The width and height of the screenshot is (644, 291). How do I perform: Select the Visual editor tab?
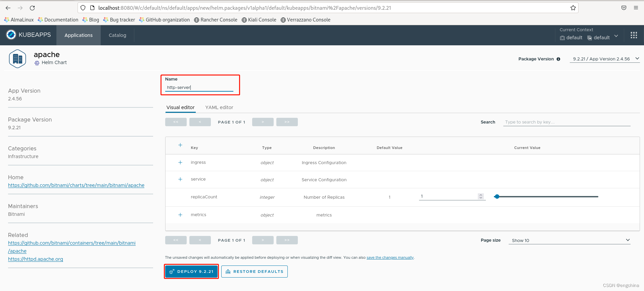pos(180,107)
